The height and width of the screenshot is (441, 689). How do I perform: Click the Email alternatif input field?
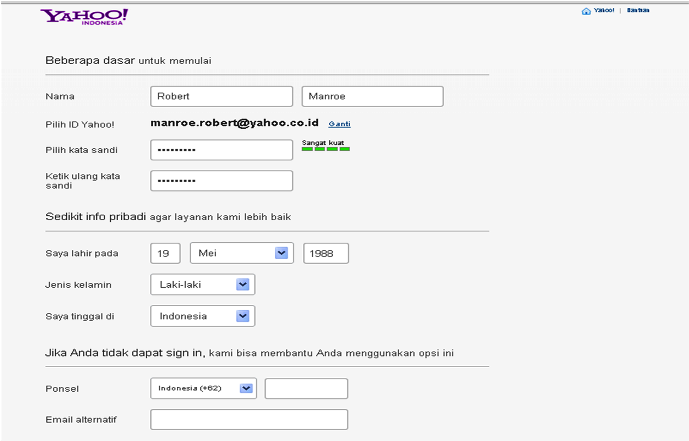click(249, 419)
